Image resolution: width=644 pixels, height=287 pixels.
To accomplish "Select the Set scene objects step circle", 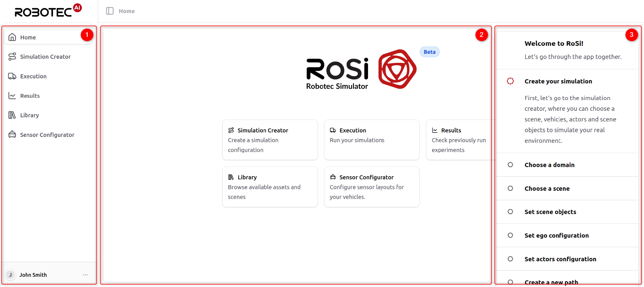I will (510, 212).
